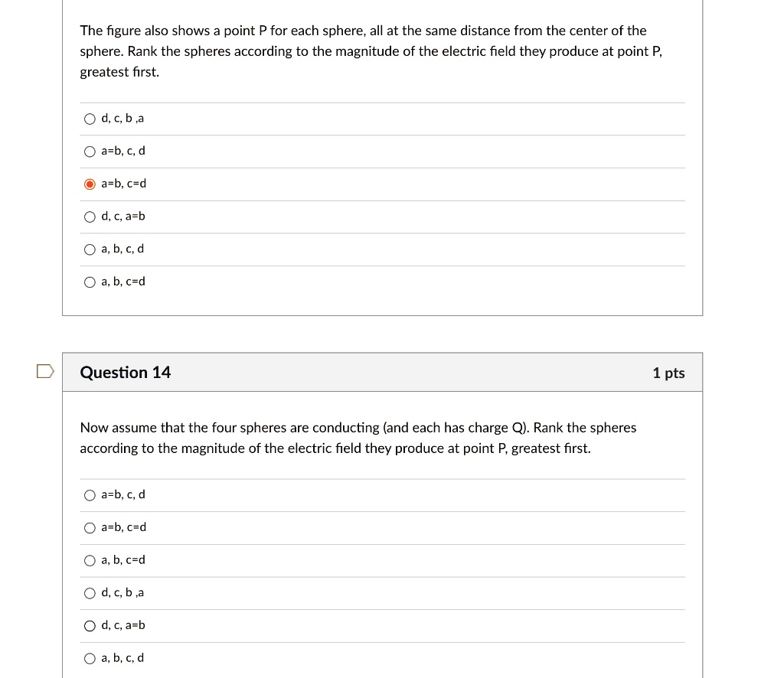The height and width of the screenshot is (678, 784).
Task: Pick 'd, c, a=b' in the upper question
Action: 90,217
